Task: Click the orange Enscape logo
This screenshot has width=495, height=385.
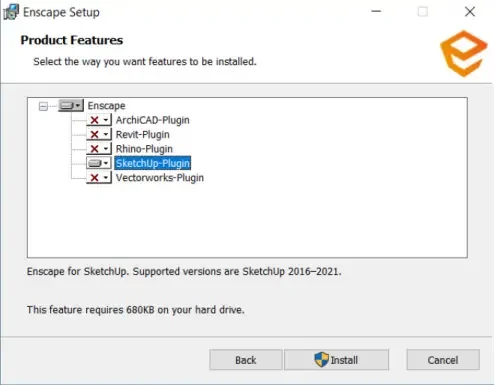Action: pos(464,53)
